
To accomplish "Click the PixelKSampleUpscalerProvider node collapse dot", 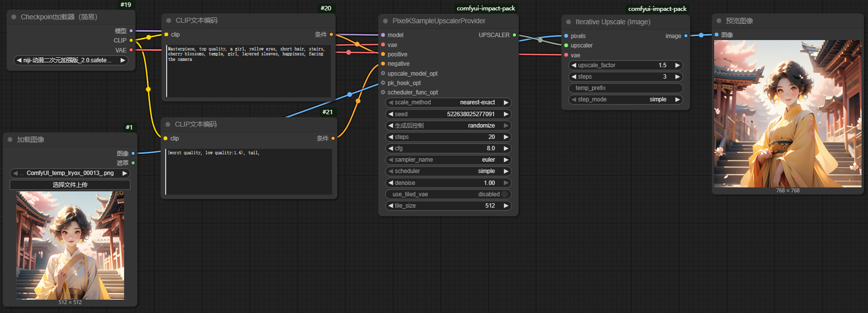I will [385, 21].
